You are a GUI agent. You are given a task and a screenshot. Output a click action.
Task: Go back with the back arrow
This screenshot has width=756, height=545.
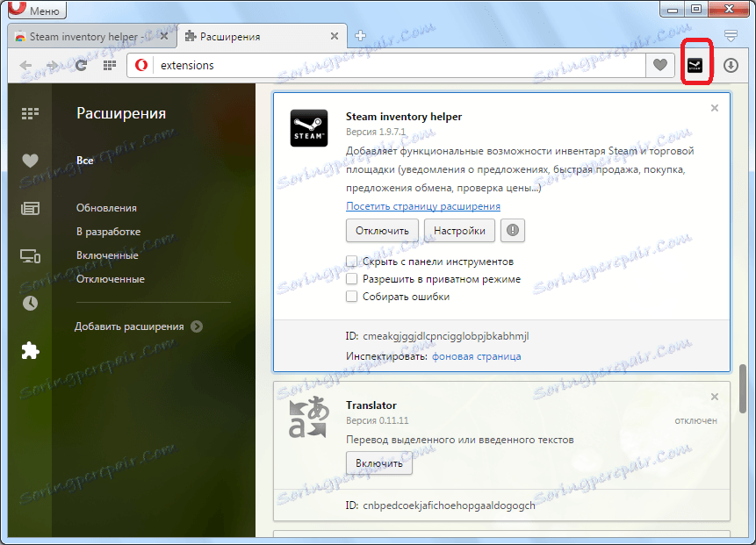pos(26,65)
